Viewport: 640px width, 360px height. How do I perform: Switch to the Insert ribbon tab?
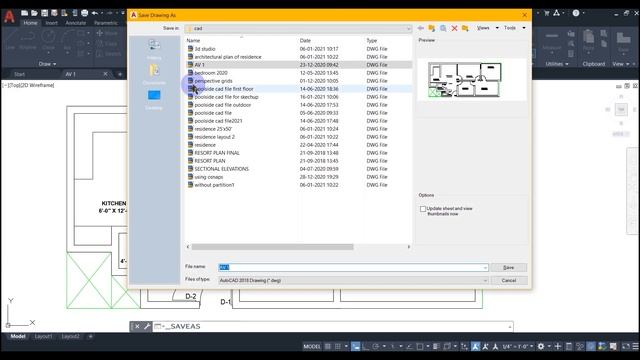pyautogui.click(x=51, y=23)
